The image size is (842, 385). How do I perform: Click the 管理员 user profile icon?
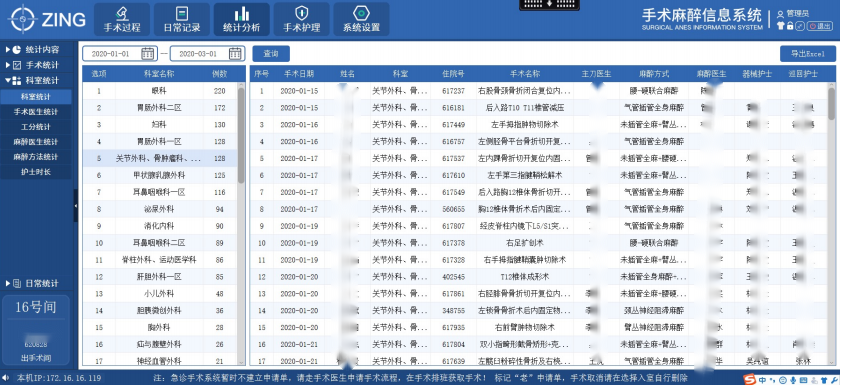(780, 14)
